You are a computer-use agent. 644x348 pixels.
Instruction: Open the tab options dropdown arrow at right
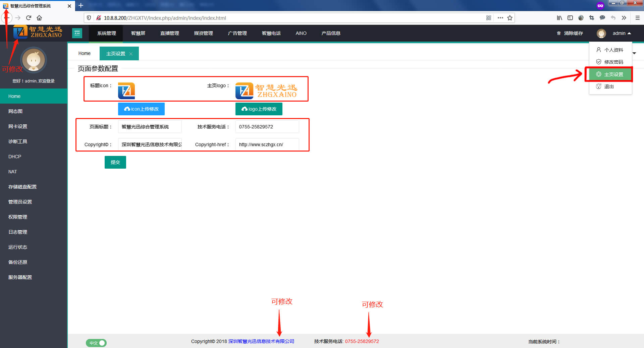[x=634, y=53]
